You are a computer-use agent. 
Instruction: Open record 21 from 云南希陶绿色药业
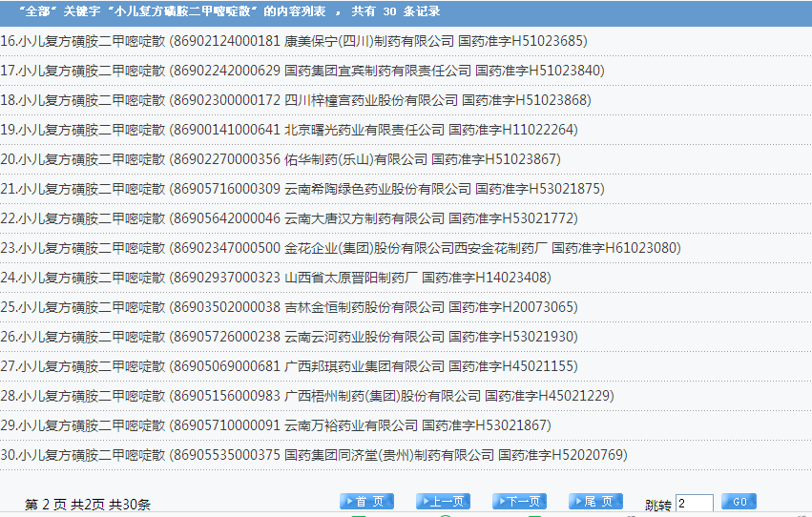point(302,189)
